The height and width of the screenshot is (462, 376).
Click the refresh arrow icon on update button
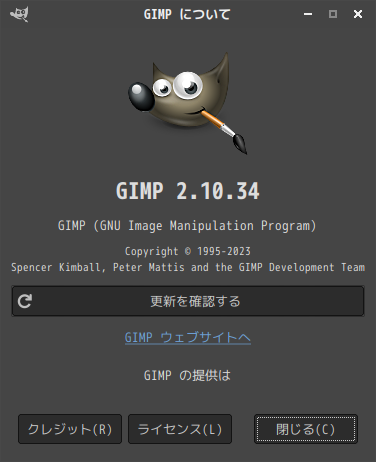click(25, 301)
